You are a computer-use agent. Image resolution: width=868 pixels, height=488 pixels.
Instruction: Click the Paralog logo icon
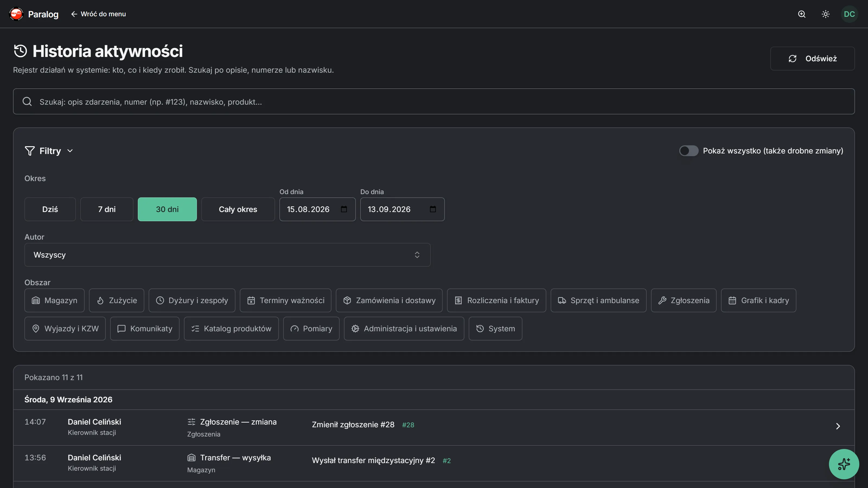(x=16, y=14)
